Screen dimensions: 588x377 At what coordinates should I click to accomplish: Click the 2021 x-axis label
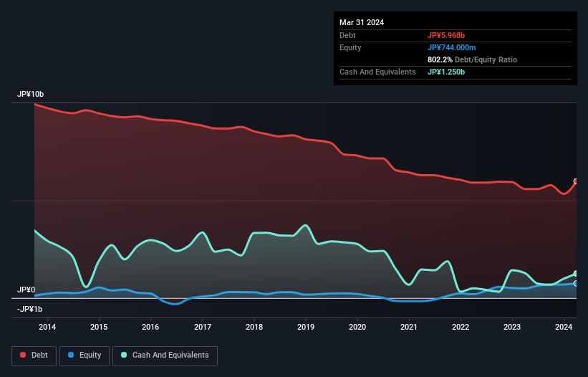click(x=409, y=327)
